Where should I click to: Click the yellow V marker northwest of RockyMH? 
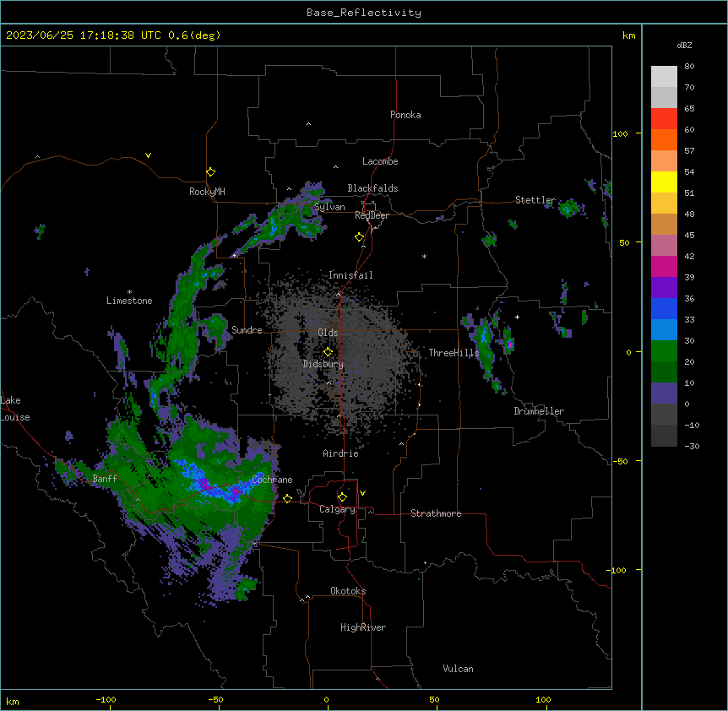(148, 155)
